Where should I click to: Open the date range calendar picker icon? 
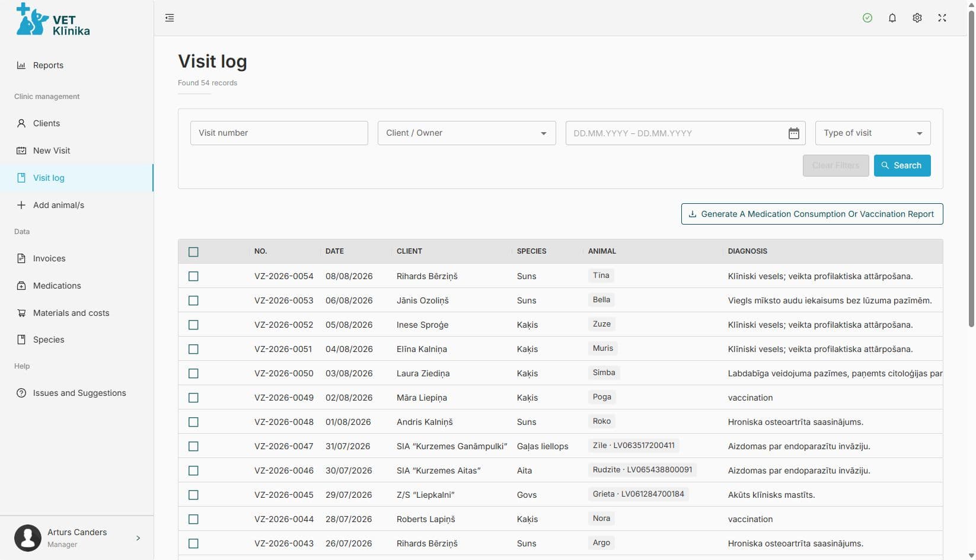[x=794, y=133]
